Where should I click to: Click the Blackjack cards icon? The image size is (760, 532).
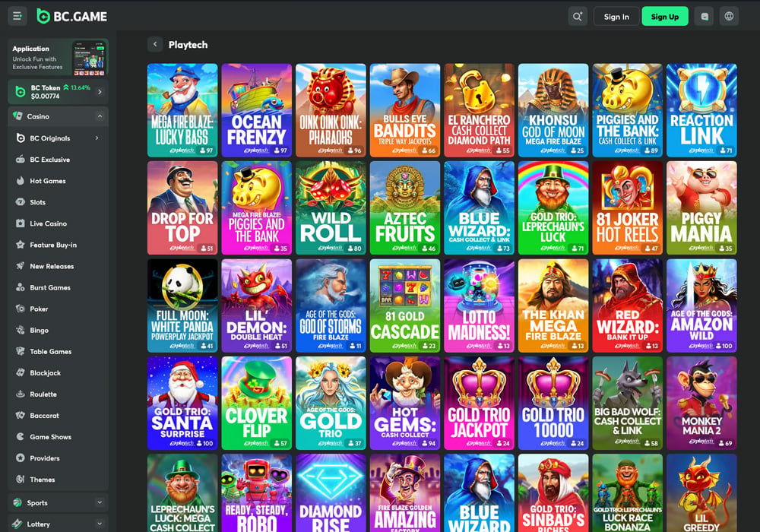coord(21,372)
